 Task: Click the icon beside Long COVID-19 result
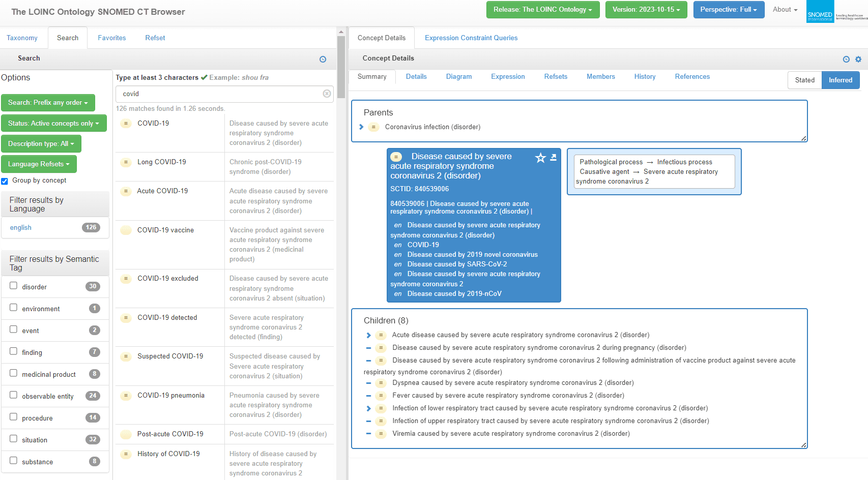(126, 162)
